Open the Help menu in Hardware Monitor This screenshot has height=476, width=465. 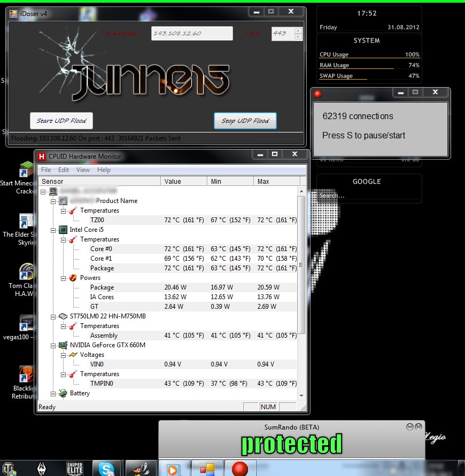[x=104, y=170]
